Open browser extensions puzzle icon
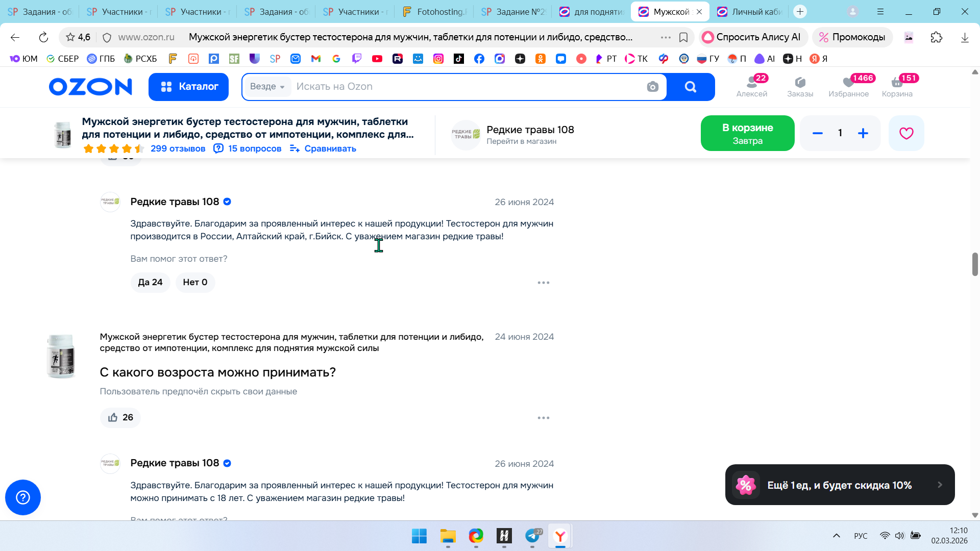 [x=936, y=37]
